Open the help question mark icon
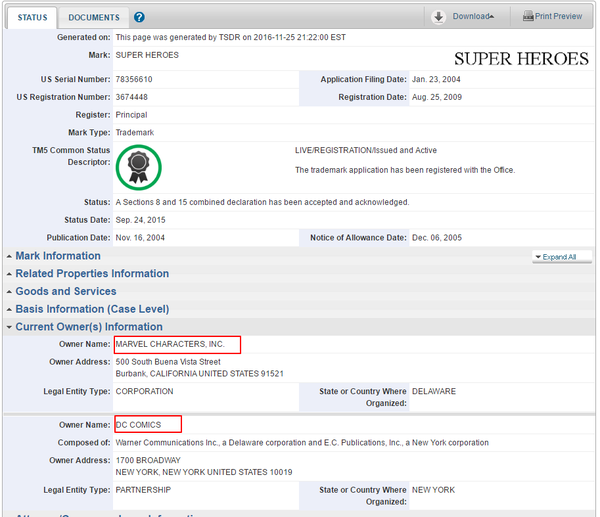600x517 pixels. point(139,17)
